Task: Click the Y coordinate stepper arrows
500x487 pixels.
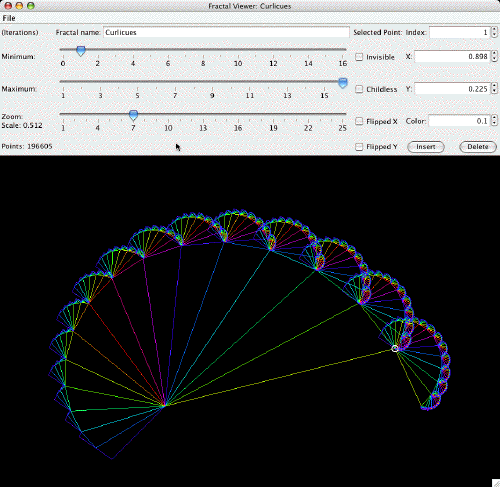Action: [494, 89]
